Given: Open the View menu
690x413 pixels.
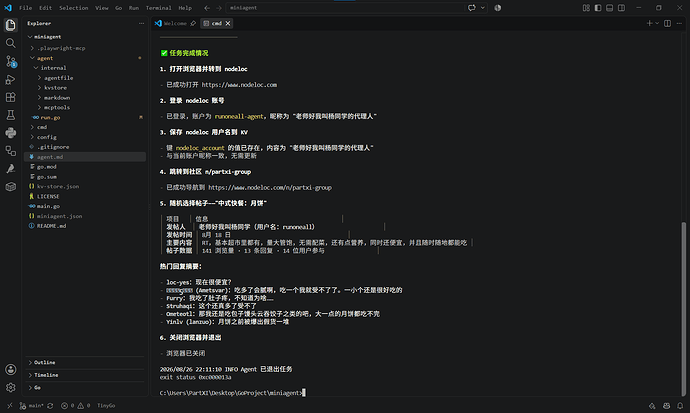Looking at the screenshot, I should pyautogui.click(x=102, y=8).
